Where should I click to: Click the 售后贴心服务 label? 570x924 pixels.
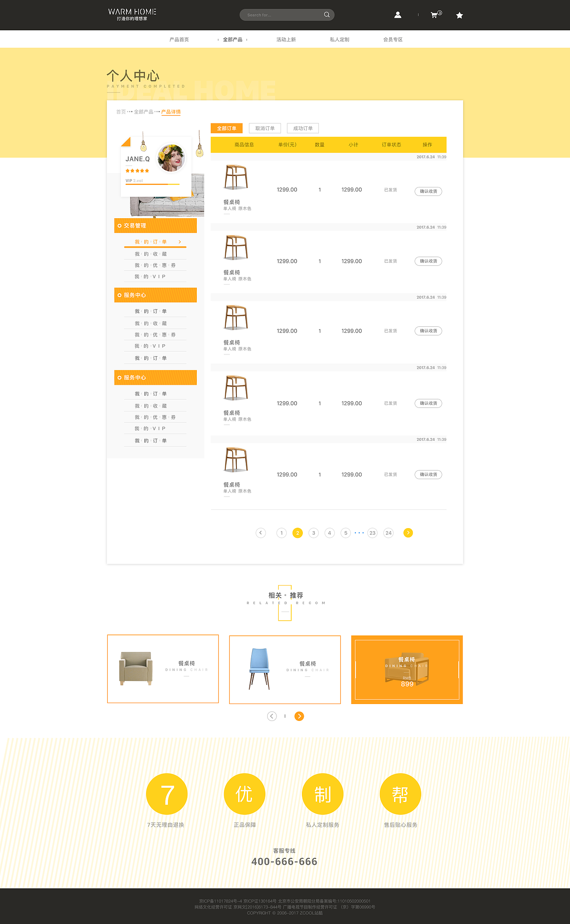pos(401,825)
